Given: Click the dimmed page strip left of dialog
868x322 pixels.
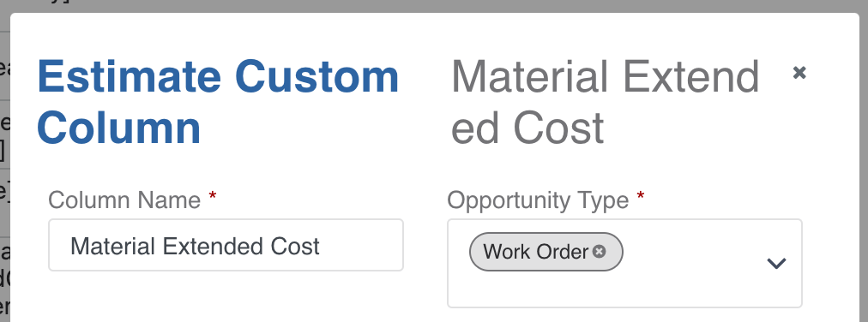Looking at the screenshot, I should click(x=4, y=165).
